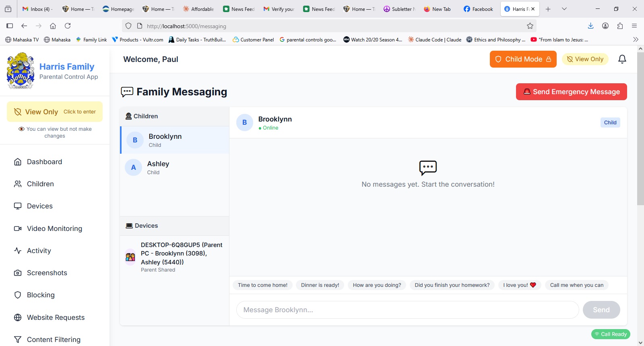Screen dimensions: 644x346
Task: Open the Firefox application menu
Action: [634, 26]
